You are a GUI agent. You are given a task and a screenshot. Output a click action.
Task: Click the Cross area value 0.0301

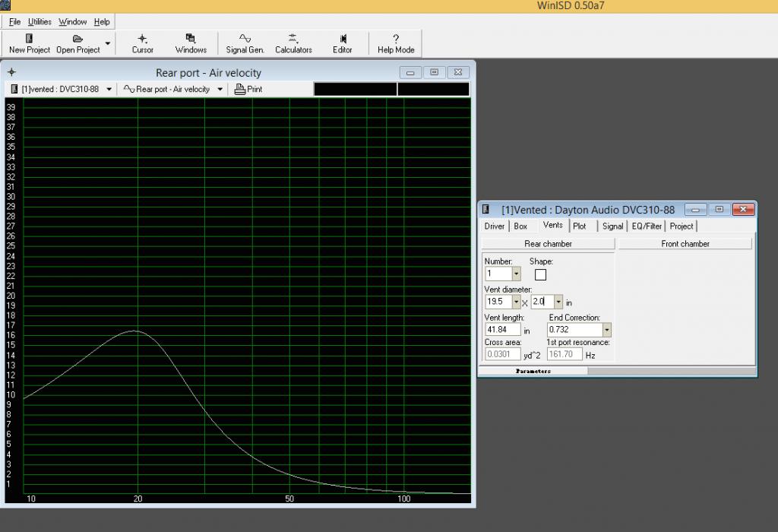[503, 354]
